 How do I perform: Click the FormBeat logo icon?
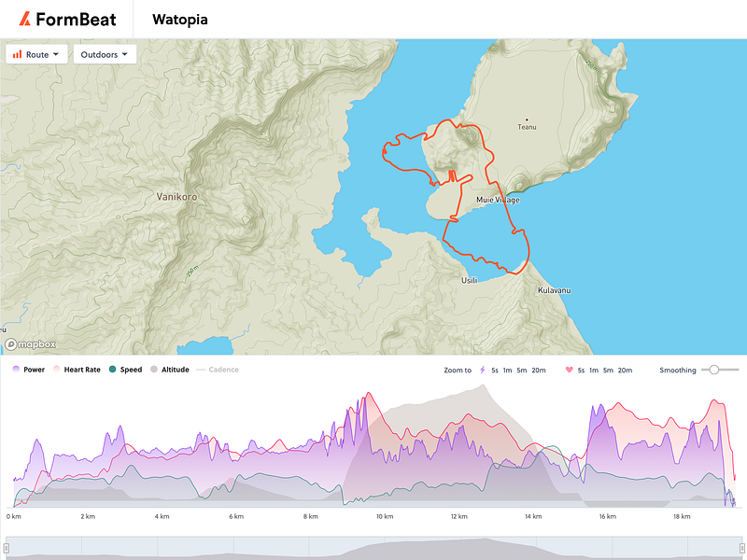click(25, 19)
